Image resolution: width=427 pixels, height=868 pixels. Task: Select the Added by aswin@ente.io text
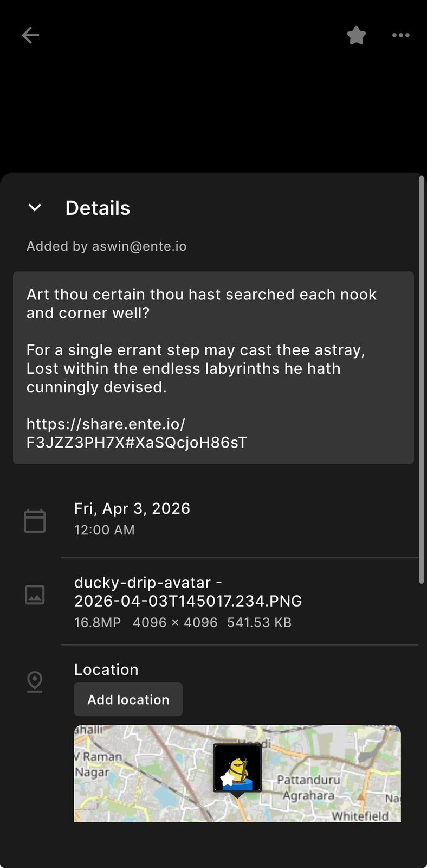tap(106, 246)
